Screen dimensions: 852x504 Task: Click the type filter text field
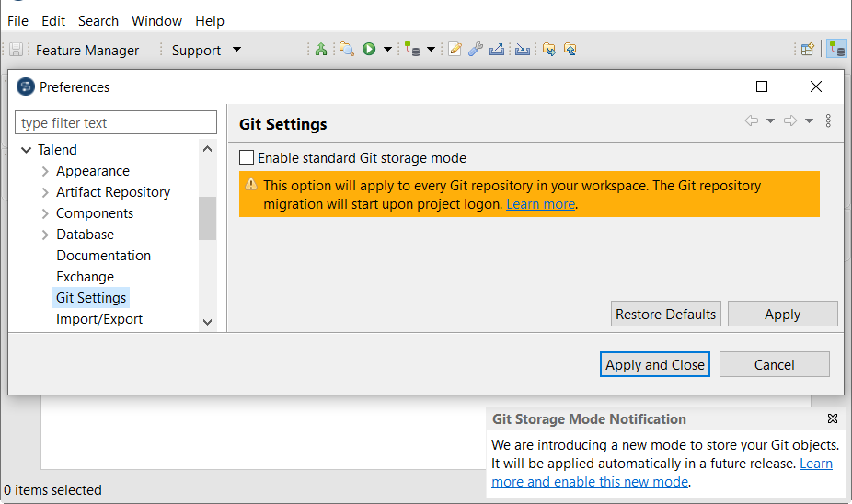tap(116, 123)
